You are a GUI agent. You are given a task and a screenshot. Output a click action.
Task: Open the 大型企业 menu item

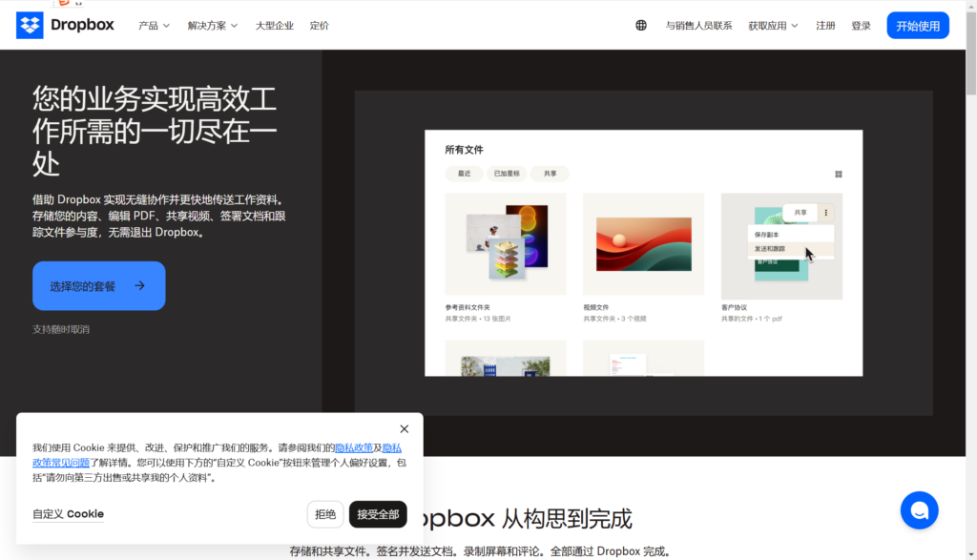point(275,26)
